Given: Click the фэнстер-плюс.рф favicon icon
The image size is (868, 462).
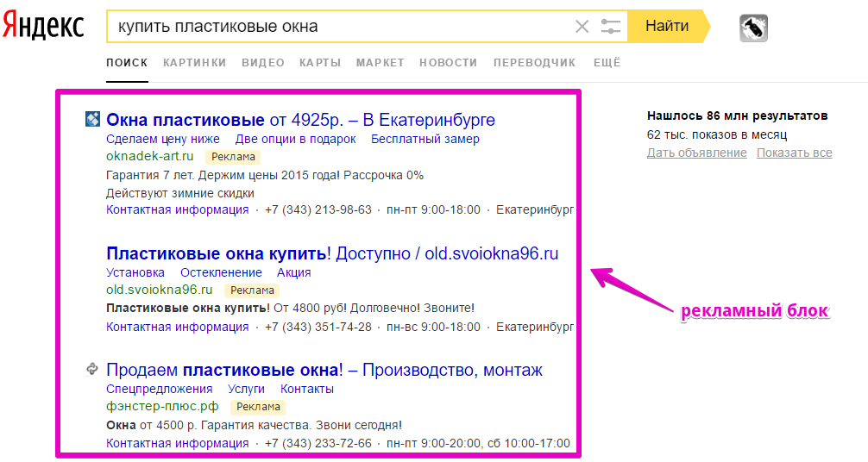Looking at the screenshot, I should 92,369.
